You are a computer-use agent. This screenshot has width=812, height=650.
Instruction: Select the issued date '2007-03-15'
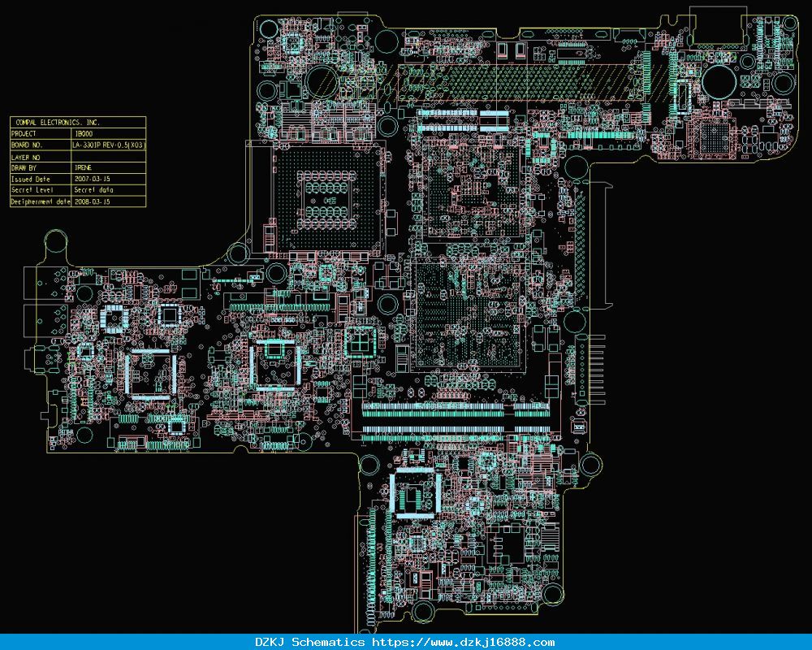coord(93,179)
